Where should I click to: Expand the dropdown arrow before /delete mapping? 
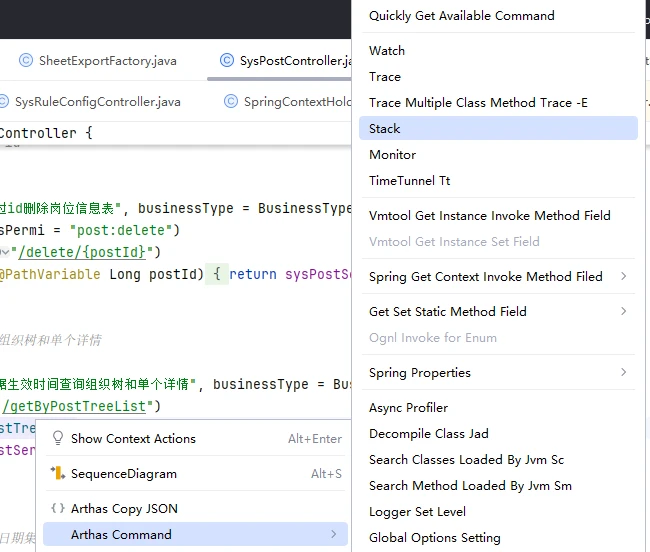5,252
